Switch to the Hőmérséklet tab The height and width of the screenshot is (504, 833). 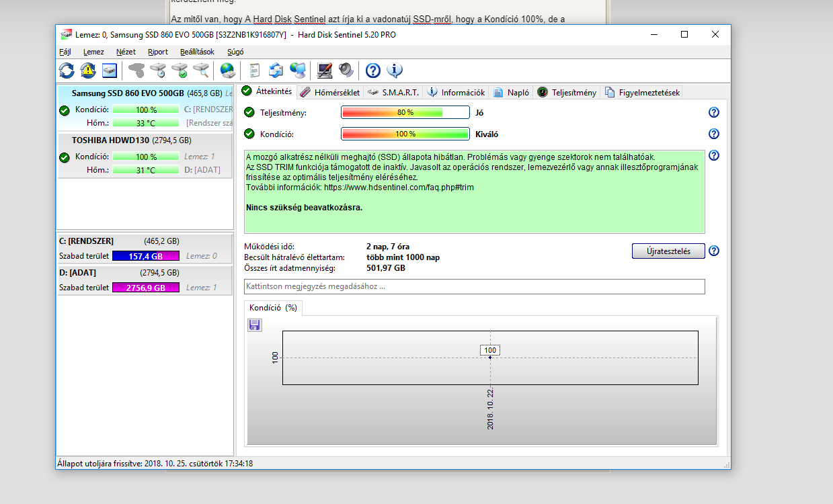tap(329, 92)
